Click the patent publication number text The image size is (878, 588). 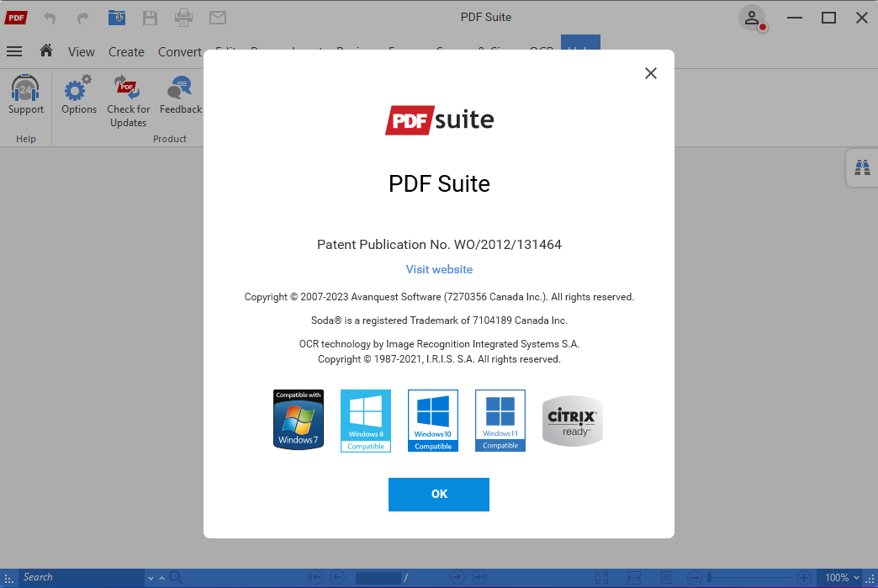coord(439,245)
